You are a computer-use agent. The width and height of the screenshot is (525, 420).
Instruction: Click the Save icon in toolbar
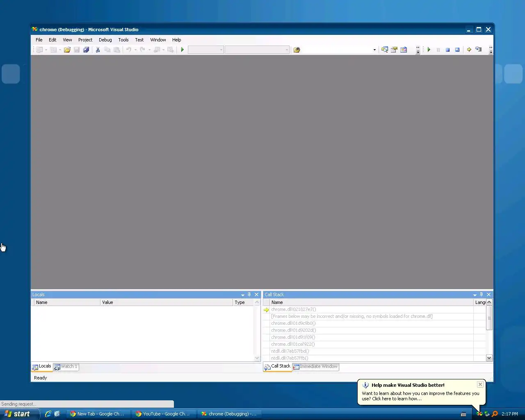pyautogui.click(x=77, y=50)
